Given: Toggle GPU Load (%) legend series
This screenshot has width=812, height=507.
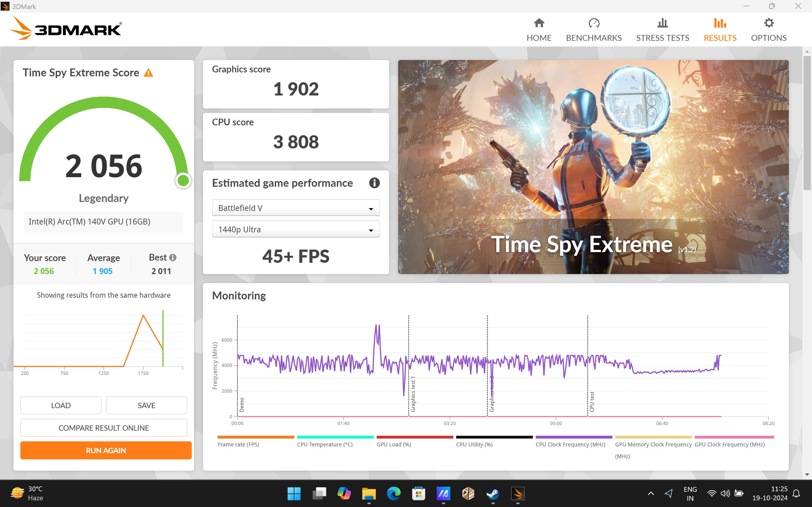Looking at the screenshot, I should pos(394,444).
